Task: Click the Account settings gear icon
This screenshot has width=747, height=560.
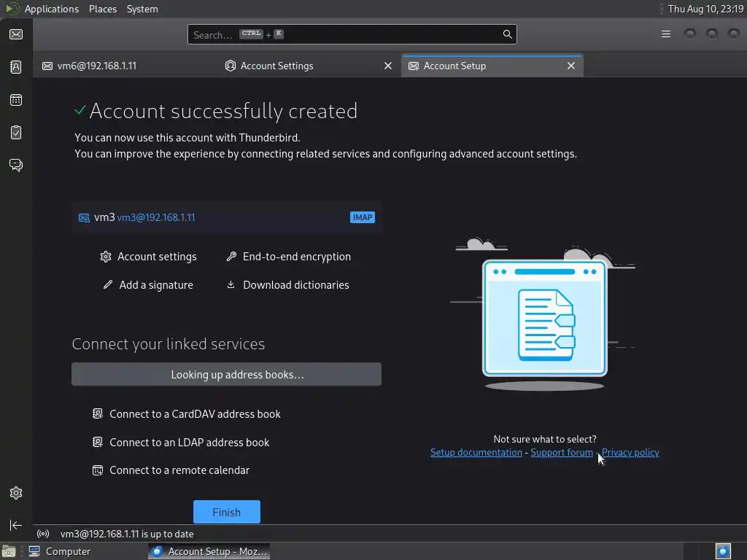Action: [105, 257]
